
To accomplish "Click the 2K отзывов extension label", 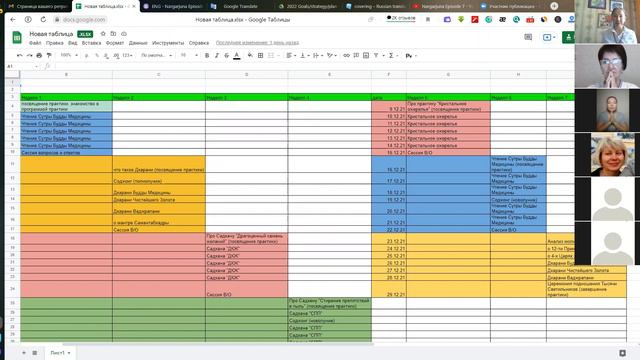I will (401, 18).
